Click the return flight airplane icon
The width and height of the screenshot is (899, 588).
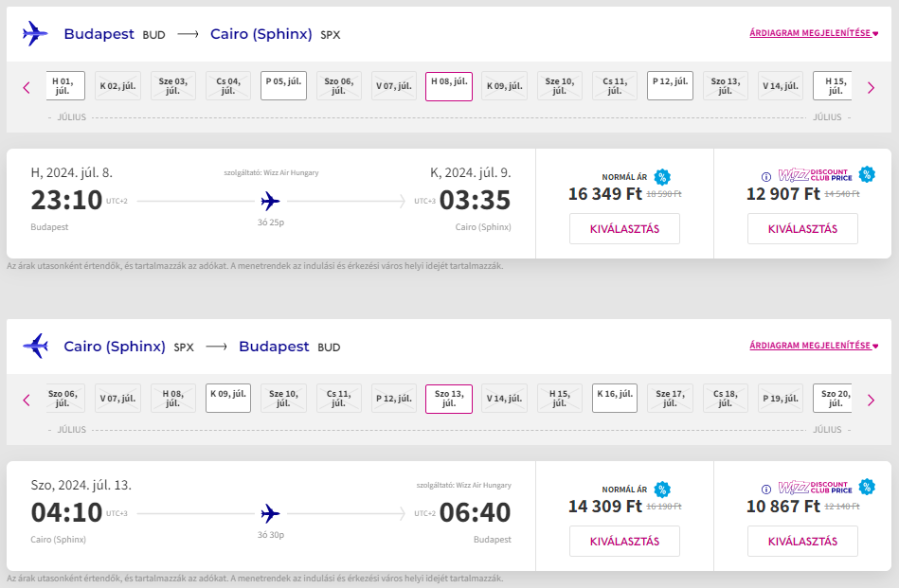[35, 347]
